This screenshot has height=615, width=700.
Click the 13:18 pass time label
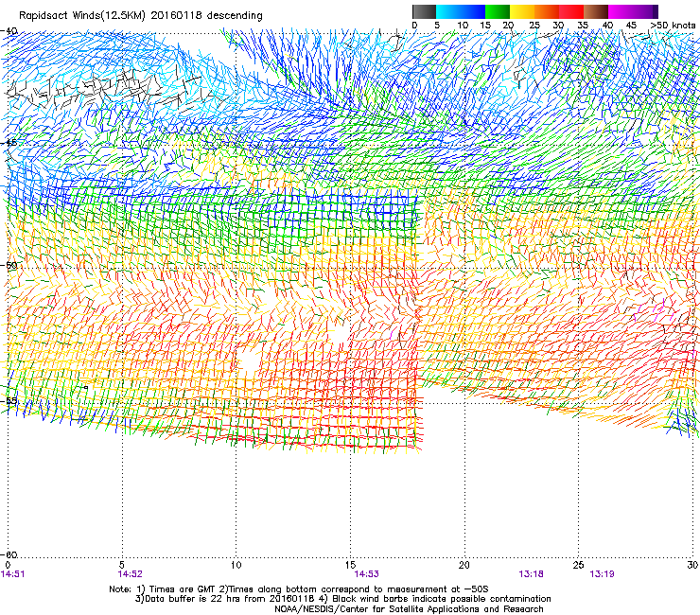(x=531, y=574)
